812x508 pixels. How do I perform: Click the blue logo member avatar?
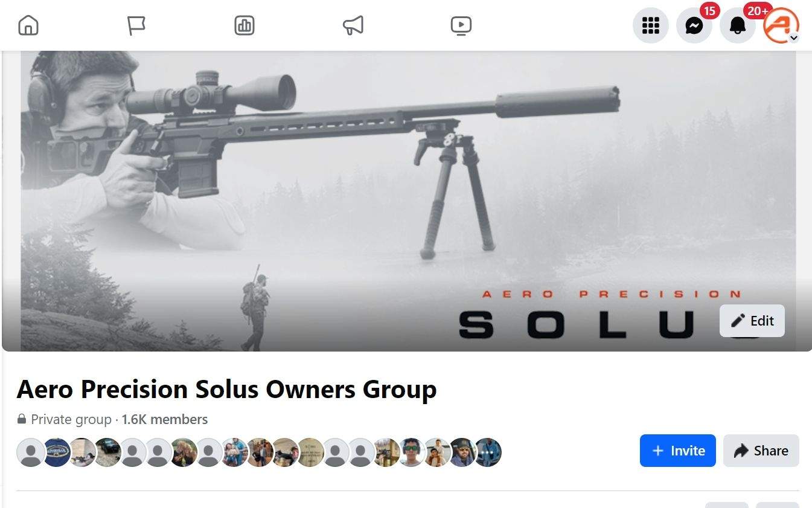point(57,452)
